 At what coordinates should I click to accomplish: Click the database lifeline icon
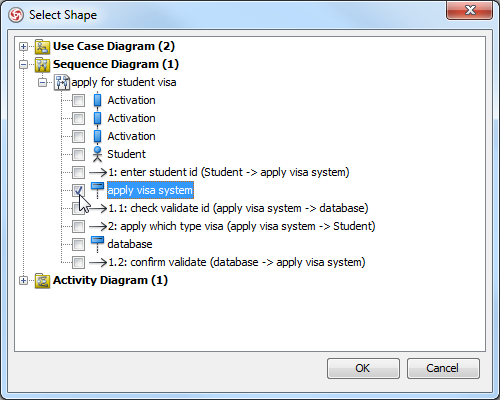pos(97,244)
